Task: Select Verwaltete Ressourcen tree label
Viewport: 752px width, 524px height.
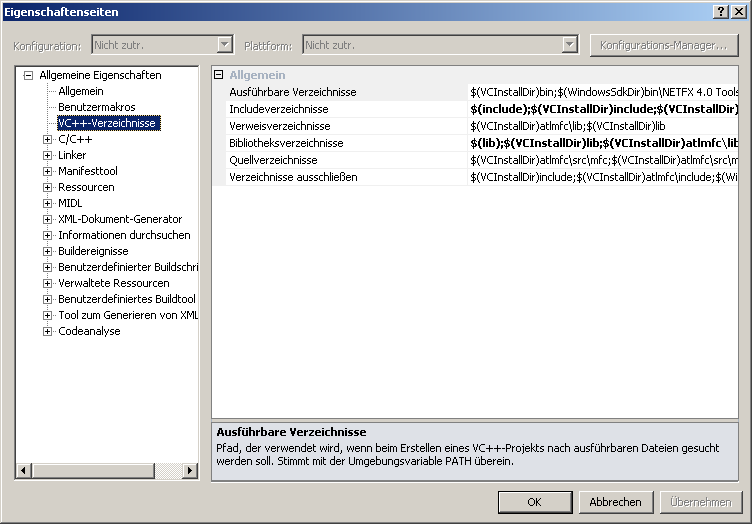Action: 114,283
